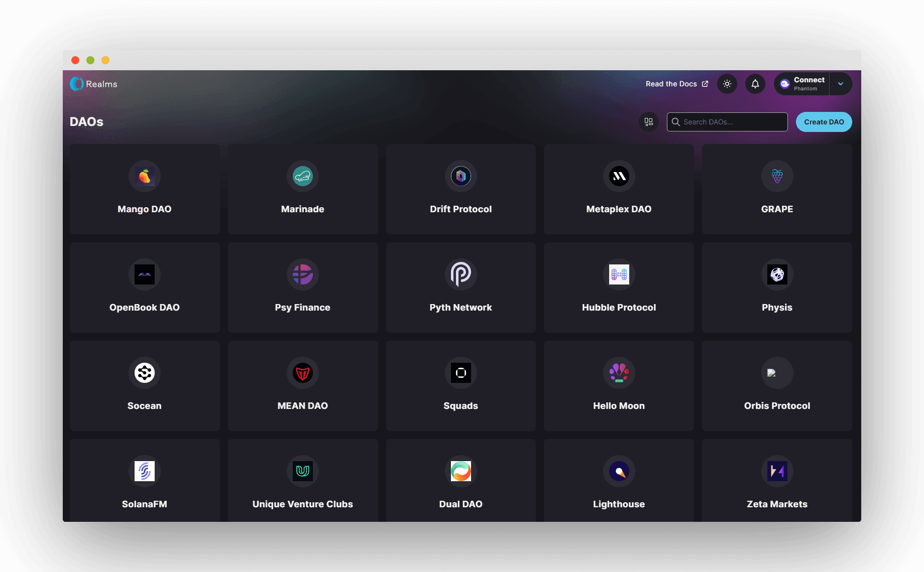Open the Mango DAO card
This screenshot has width=924, height=572.
click(x=144, y=189)
